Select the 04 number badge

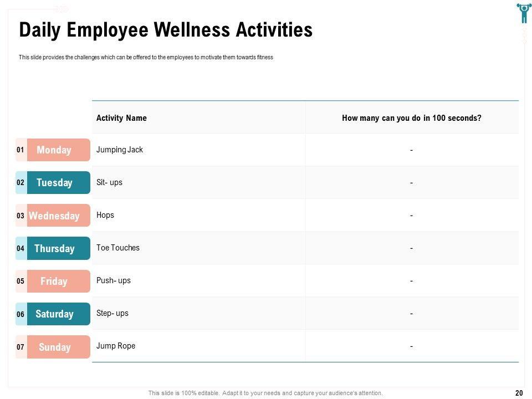pos(21,248)
